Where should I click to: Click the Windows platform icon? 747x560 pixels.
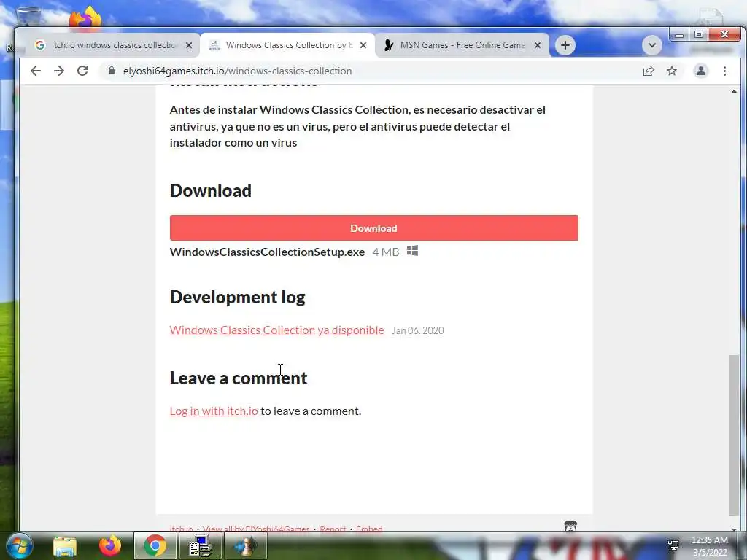[413, 251]
